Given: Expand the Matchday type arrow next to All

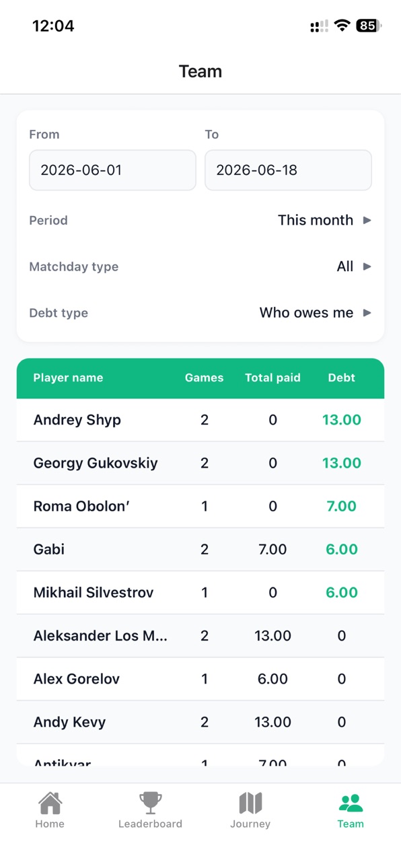Looking at the screenshot, I should tap(367, 266).
